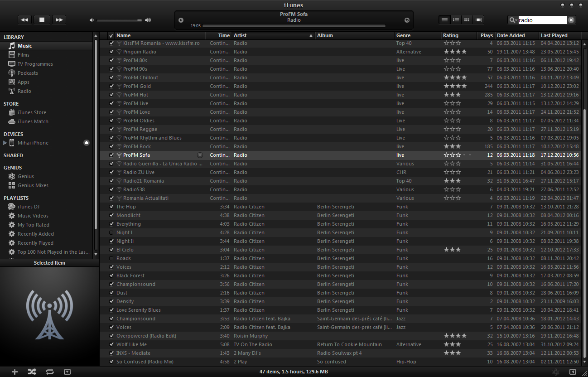This screenshot has height=377, width=588.
Task: Sort by the Genre column
Action: (418, 35)
